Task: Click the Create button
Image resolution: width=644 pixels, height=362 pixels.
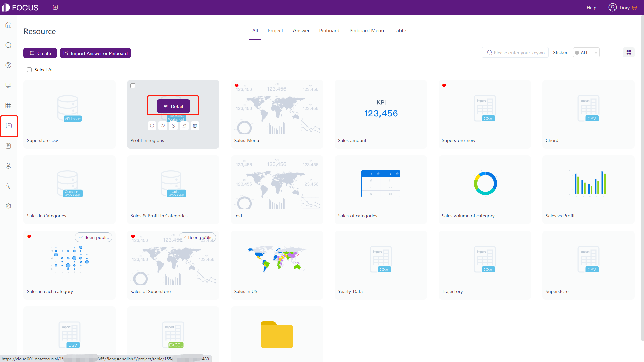Action: coord(40,53)
